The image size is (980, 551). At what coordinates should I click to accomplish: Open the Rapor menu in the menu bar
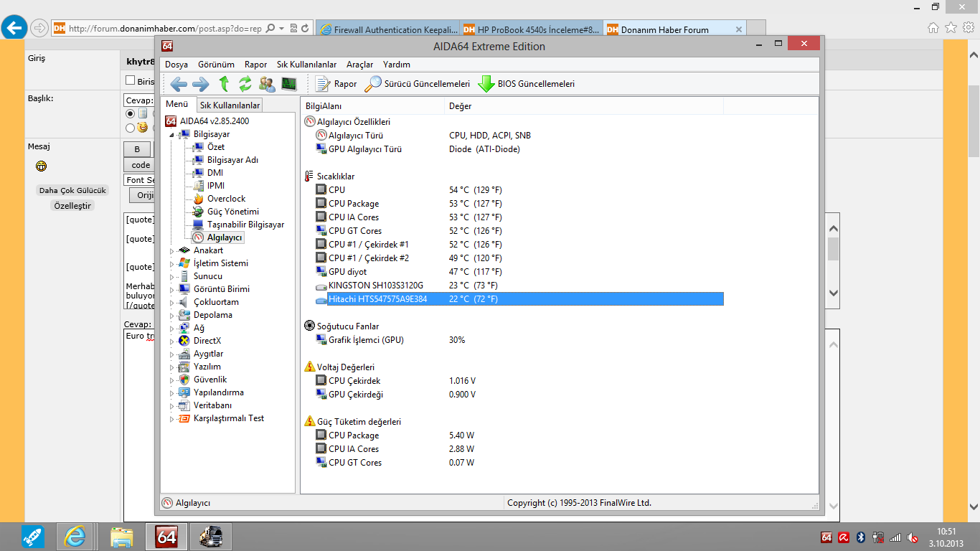point(255,65)
